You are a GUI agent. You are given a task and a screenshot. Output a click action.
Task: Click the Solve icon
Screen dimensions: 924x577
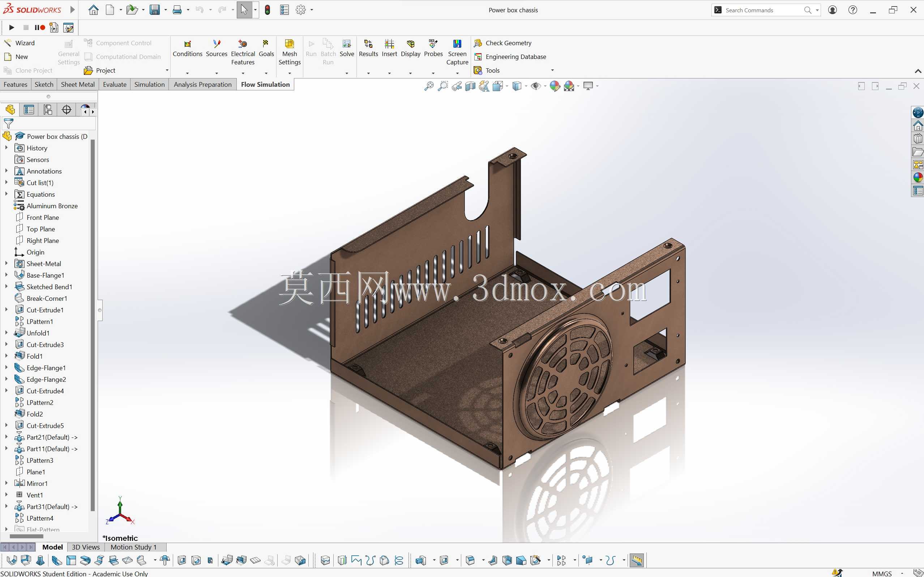click(x=347, y=44)
